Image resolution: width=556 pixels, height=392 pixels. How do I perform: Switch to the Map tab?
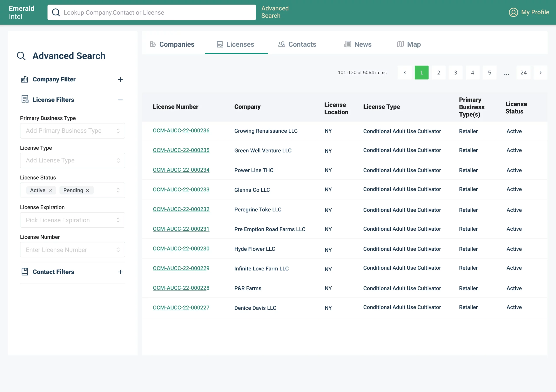point(409,44)
